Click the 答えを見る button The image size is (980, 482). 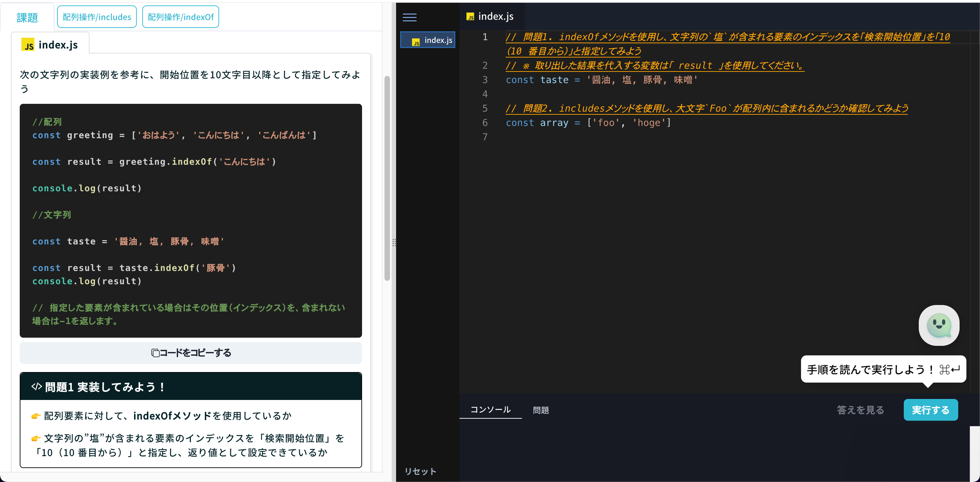click(x=860, y=410)
